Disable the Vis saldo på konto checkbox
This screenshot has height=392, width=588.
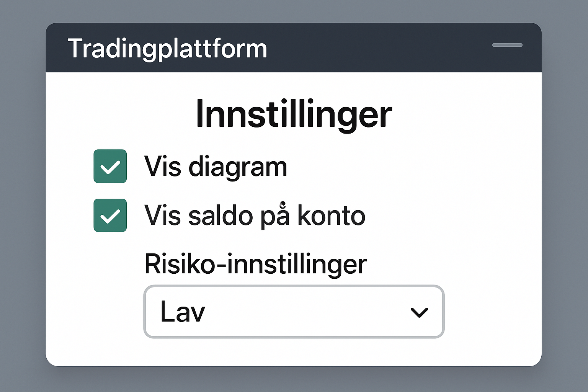[x=110, y=215]
